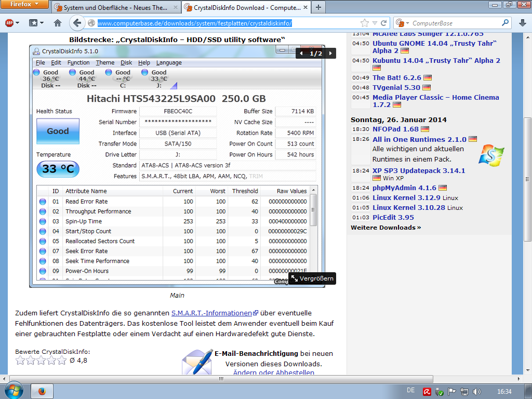Click the CrystalDiskInfo screenshot thumbnail
Image resolution: width=532 pixels, height=399 pixels.
tap(177, 166)
